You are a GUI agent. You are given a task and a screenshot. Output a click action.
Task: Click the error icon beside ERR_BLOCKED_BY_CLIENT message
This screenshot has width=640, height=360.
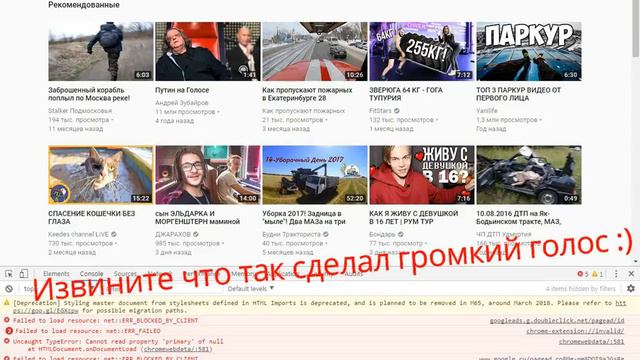point(7,320)
